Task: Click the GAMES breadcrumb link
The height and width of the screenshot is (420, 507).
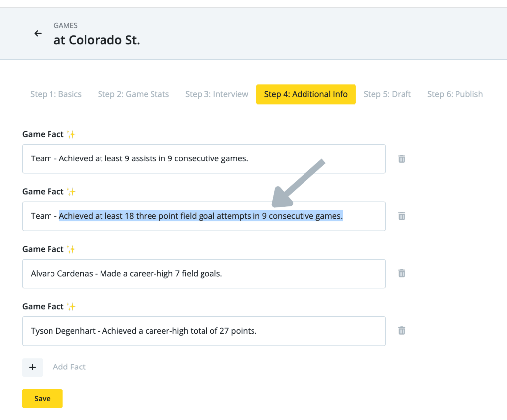Action: tap(66, 26)
